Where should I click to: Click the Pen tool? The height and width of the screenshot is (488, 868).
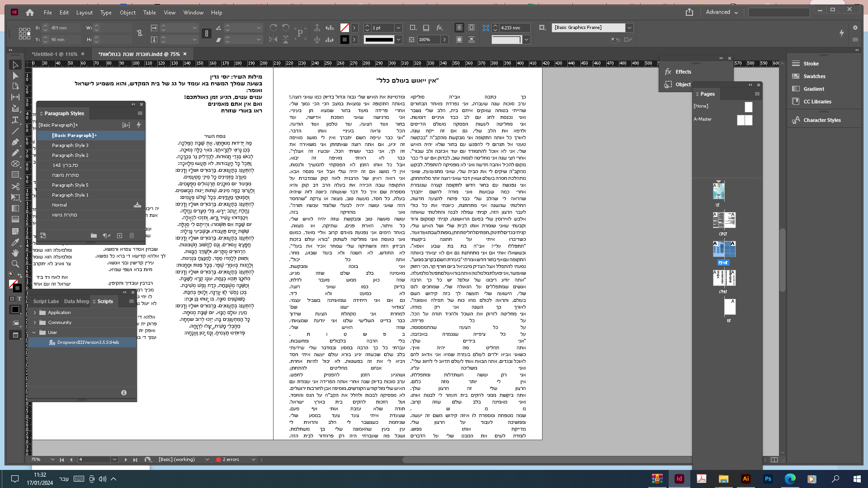[x=15, y=142]
